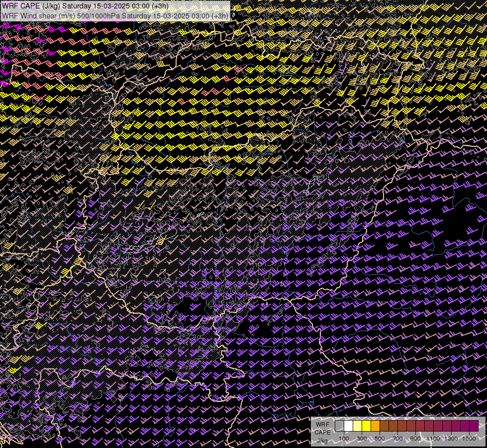
Task: Click the 'WRF' label in the legend
Action: [x=322, y=425]
